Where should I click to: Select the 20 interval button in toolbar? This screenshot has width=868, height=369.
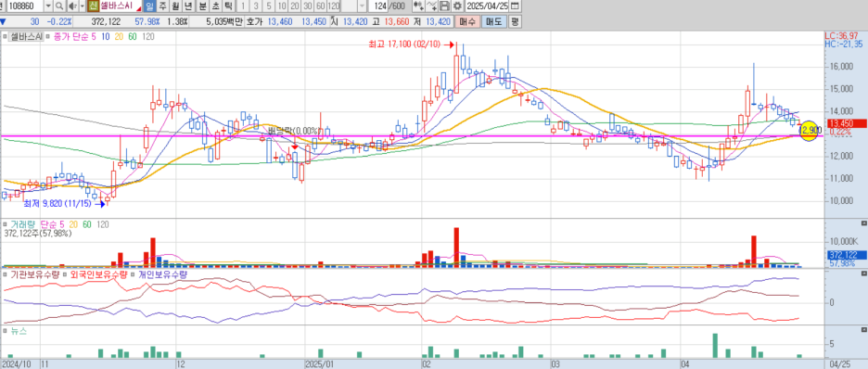[x=295, y=6]
